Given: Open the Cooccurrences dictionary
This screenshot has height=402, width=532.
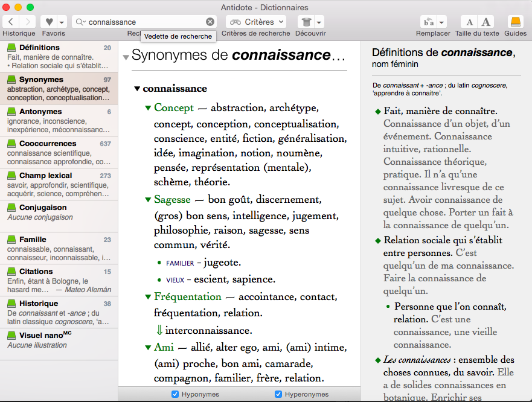Looking at the screenshot, I should [59, 152].
